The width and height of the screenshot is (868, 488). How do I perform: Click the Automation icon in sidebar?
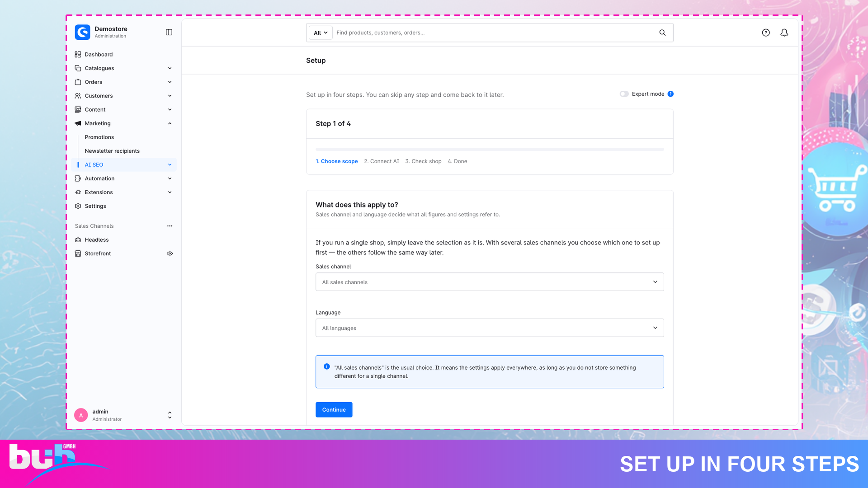(78, 178)
